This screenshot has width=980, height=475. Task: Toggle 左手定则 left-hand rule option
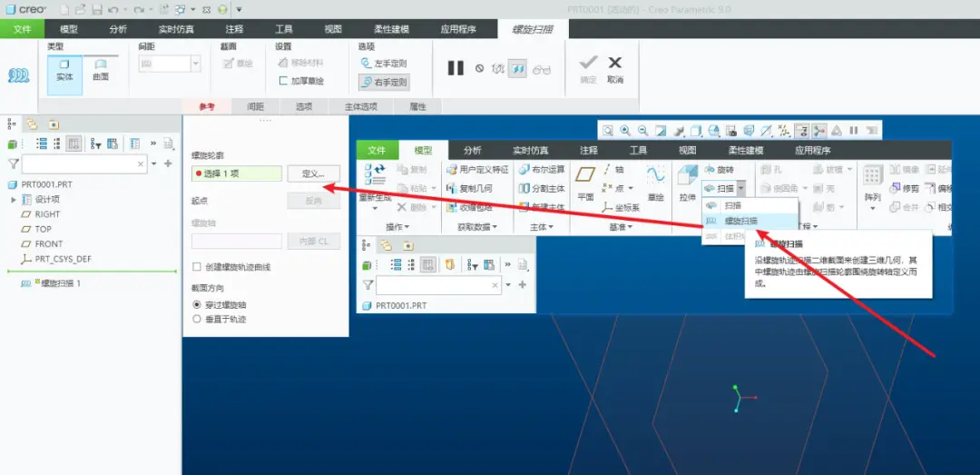coord(384,64)
